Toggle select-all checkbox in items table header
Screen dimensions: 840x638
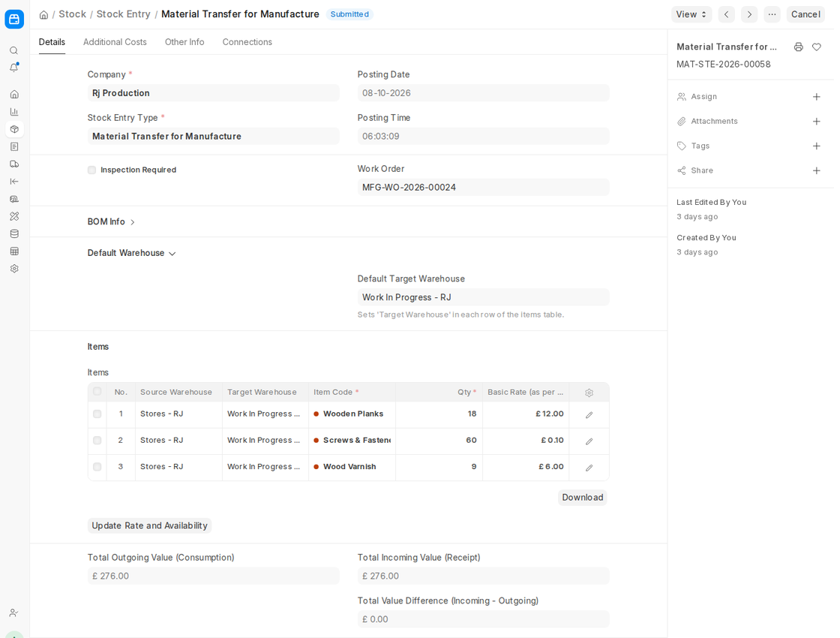point(97,391)
